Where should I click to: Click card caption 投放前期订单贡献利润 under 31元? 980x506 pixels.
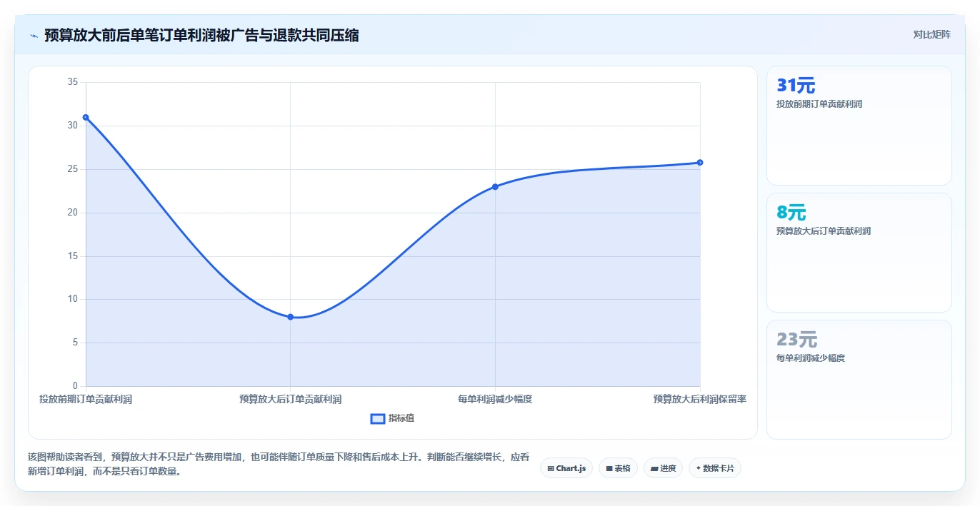(x=819, y=104)
